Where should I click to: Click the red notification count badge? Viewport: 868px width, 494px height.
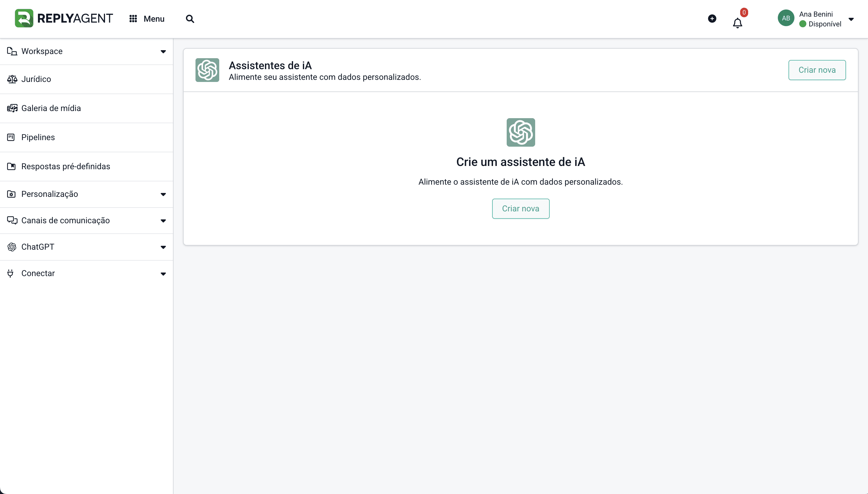click(x=744, y=12)
